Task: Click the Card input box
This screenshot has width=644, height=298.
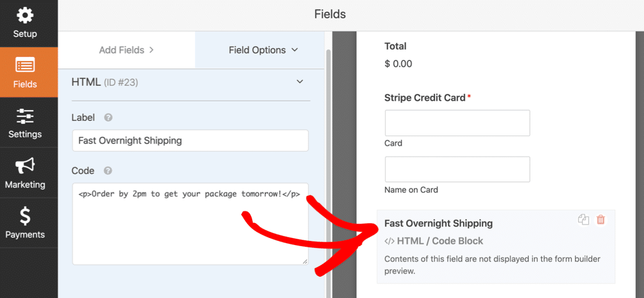Action: click(457, 123)
